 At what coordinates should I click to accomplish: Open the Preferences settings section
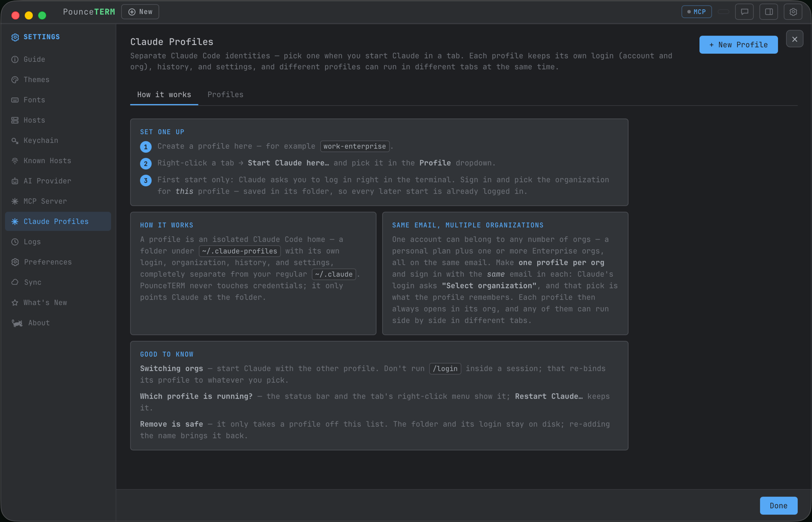click(x=58, y=263)
